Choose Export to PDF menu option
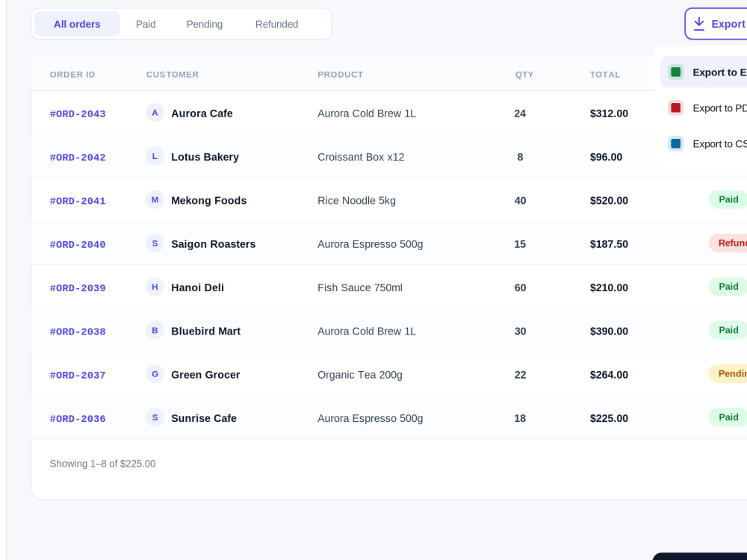747x560 pixels. (704, 108)
